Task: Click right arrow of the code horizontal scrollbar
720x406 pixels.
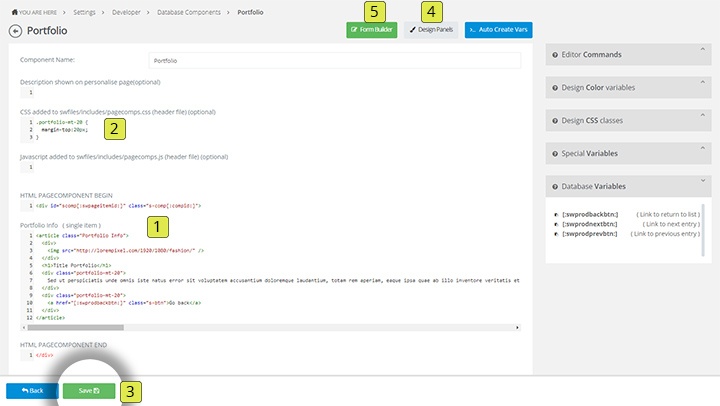Action: tap(517, 327)
